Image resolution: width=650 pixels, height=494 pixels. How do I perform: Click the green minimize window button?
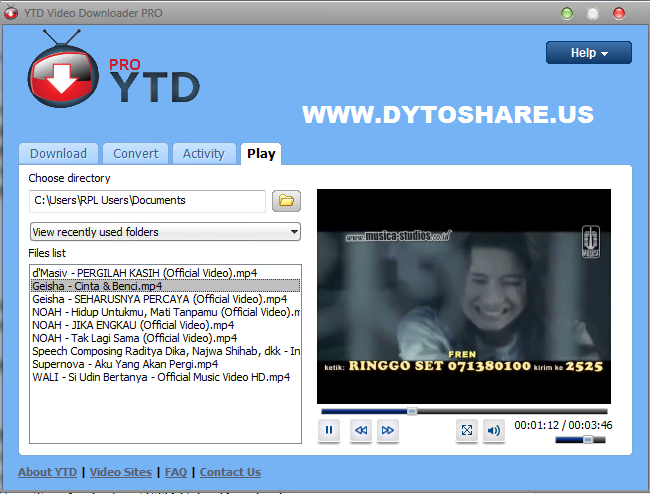tap(567, 13)
